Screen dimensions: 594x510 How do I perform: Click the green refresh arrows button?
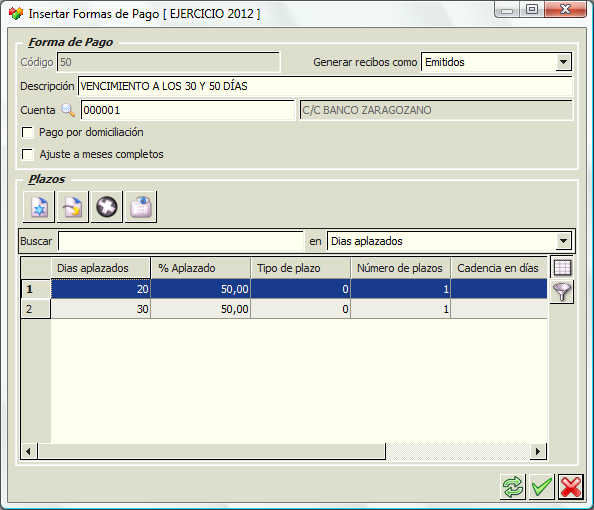tap(513, 487)
